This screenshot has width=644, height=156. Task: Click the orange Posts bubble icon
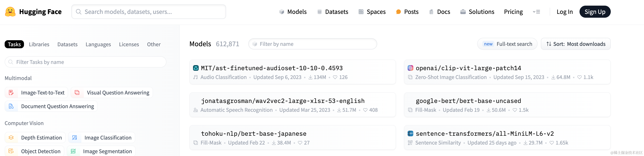pyautogui.click(x=399, y=12)
